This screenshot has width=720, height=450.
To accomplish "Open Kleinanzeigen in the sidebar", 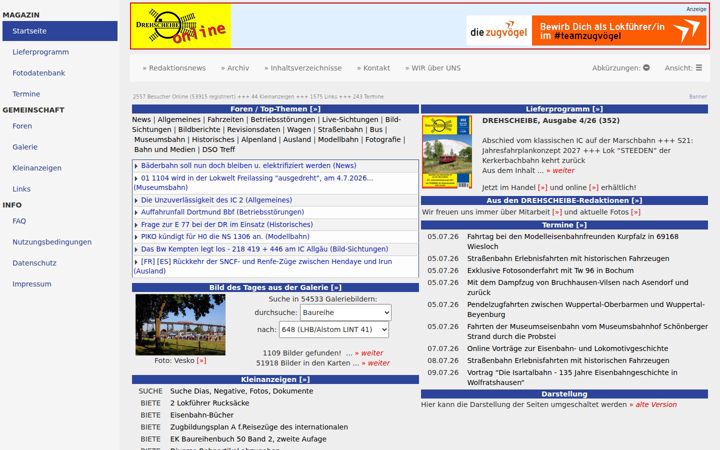I will coord(37,168).
